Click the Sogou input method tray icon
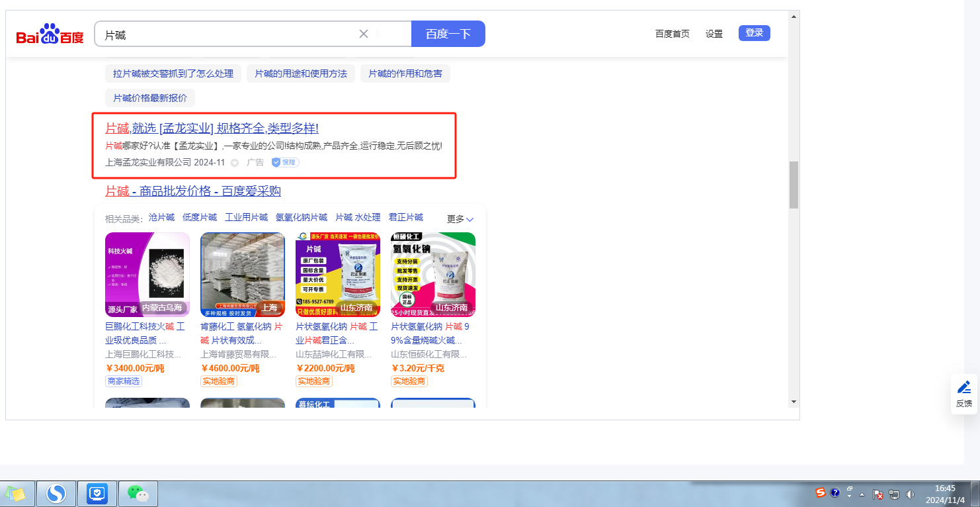This screenshot has height=507, width=980. pyautogui.click(x=821, y=493)
